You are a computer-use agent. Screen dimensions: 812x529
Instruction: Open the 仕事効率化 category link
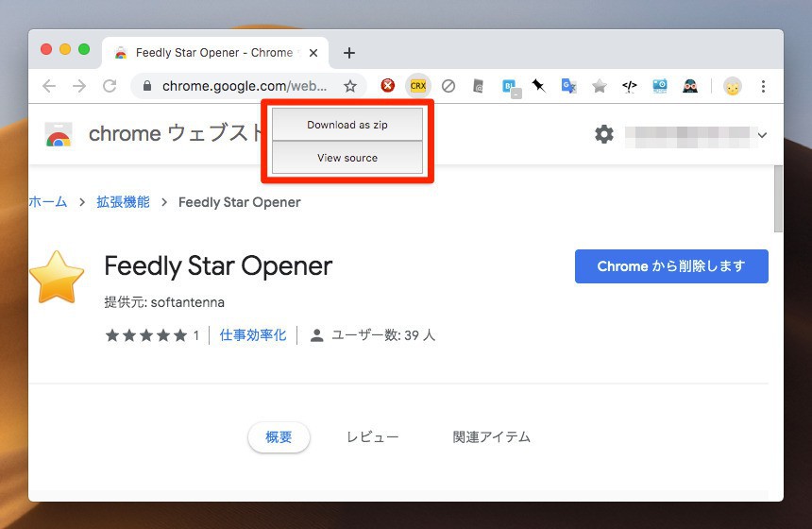pos(253,335)
